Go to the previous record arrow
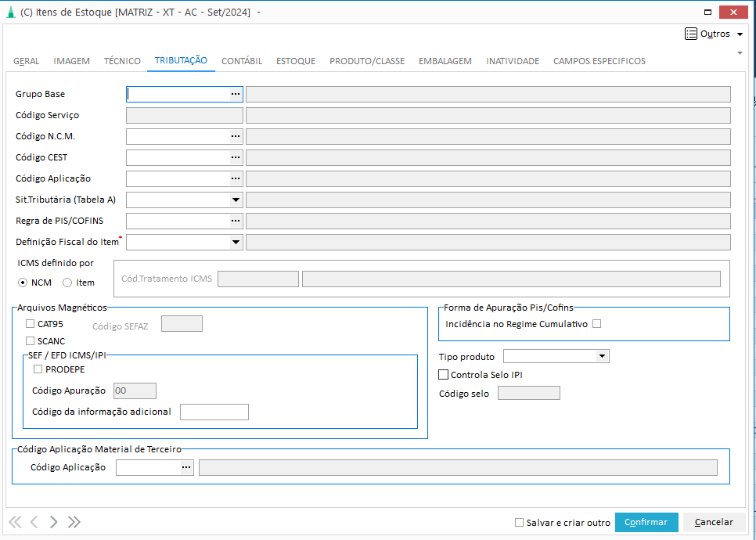Viewport: 756px width, 540px height. point(34,522)
